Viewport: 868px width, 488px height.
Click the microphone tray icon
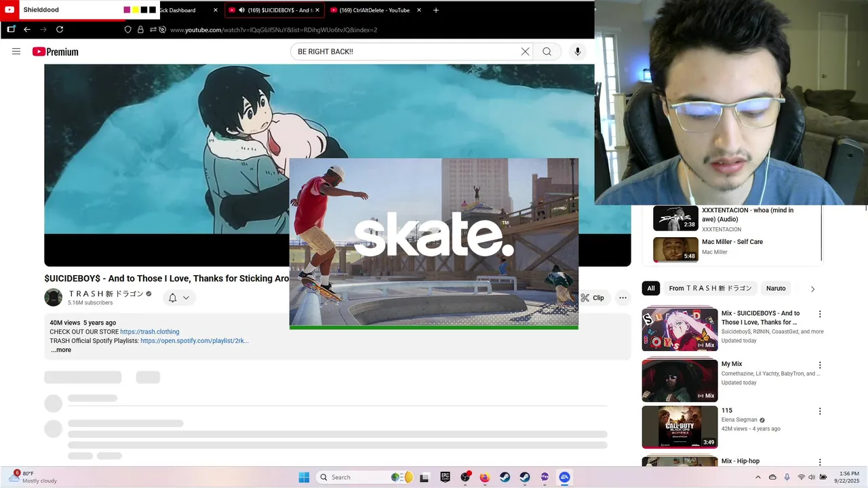coord(787,477)
